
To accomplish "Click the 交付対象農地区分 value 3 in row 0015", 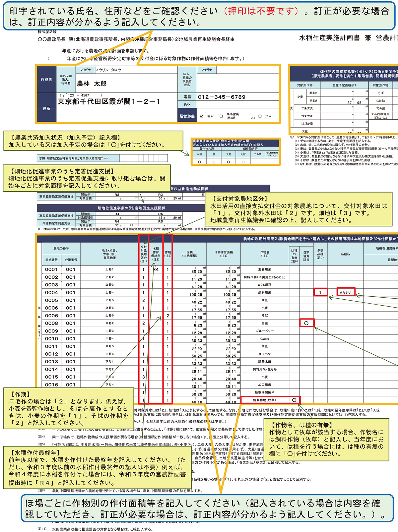I will point(144,377).
